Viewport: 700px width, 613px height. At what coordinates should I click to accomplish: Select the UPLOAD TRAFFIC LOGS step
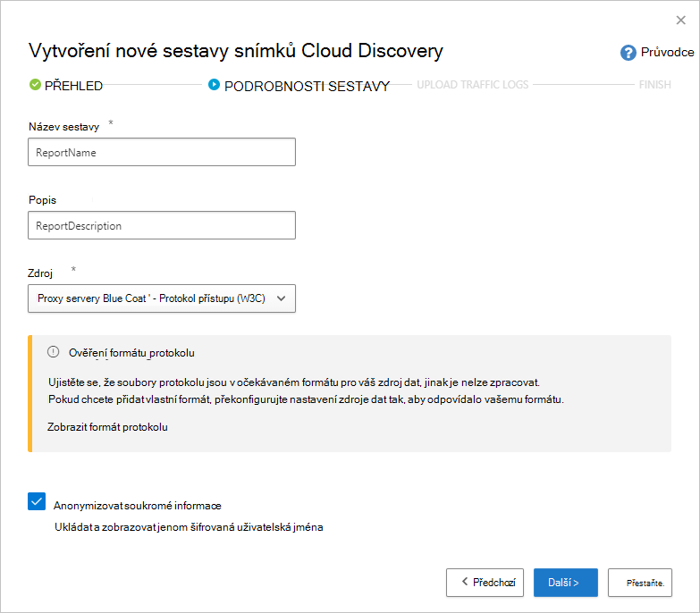coord(472,85)
